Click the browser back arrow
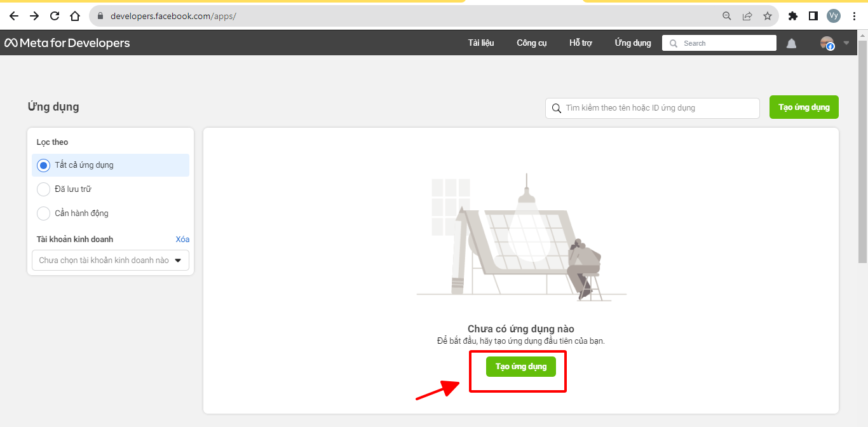Image resolution: width=868 pixels, height=427 pixels. coord(14,16)
